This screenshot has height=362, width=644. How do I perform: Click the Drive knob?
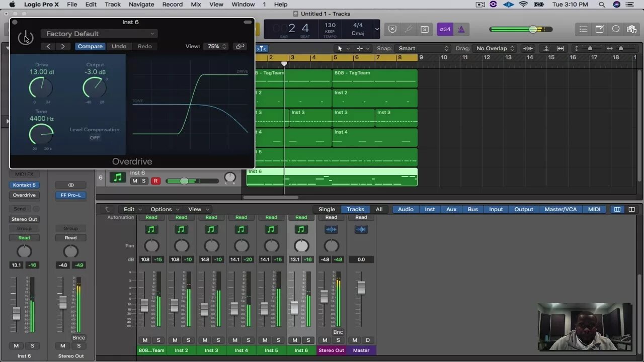(x=41, y=87)
